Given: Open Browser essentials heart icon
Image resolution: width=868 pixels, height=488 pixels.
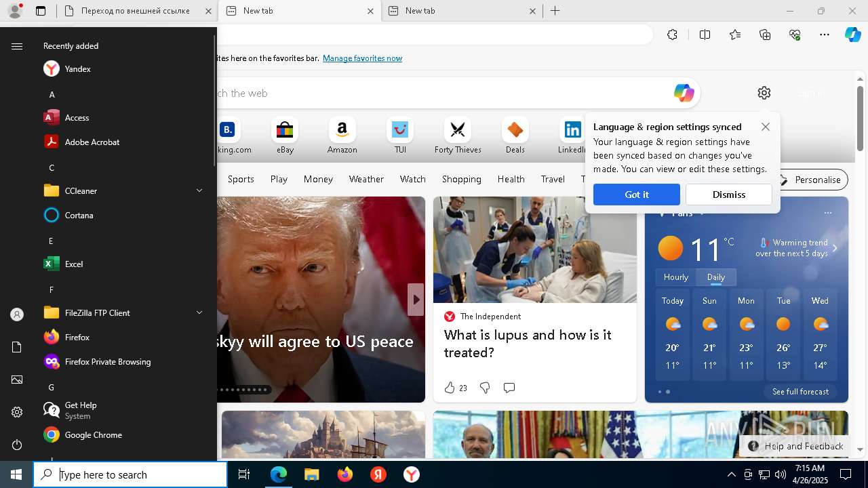Looking at the screenshot, I should pyautogui.click(x=795, y=35).
